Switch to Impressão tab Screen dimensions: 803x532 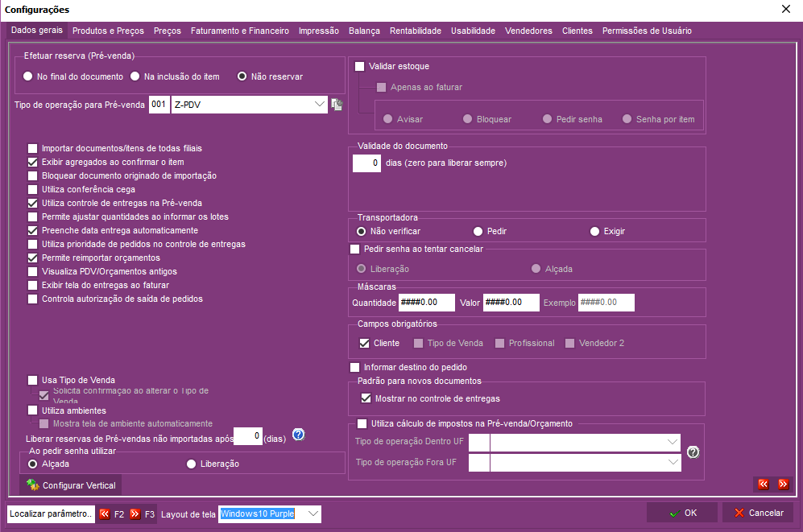click(318, 31)
